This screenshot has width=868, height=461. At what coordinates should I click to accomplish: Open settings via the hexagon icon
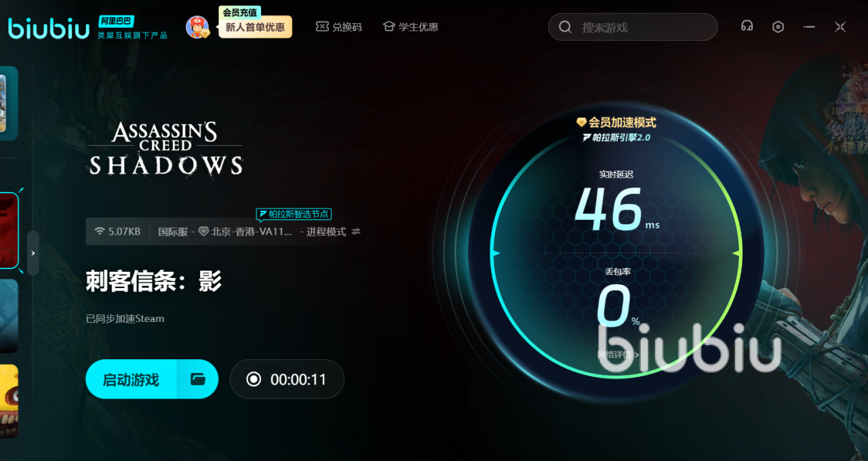[x=778, y=26]
